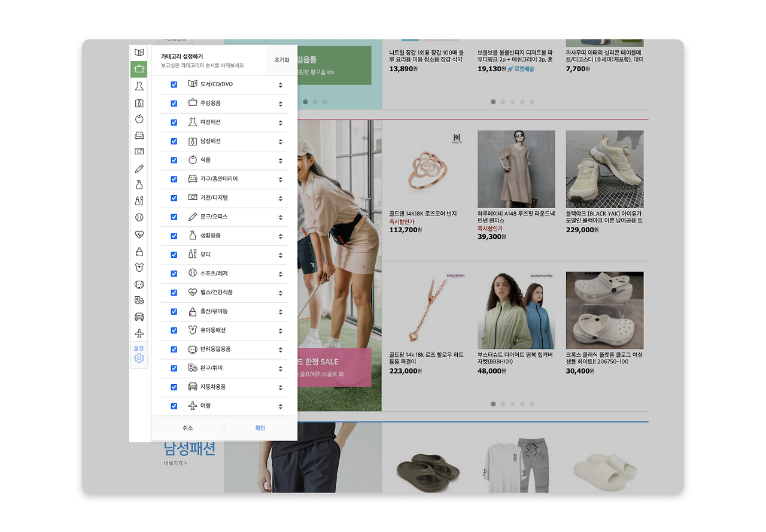
Task: Uncheck the 가전/디지털 category checkbox
Action: tap(174, 198)
